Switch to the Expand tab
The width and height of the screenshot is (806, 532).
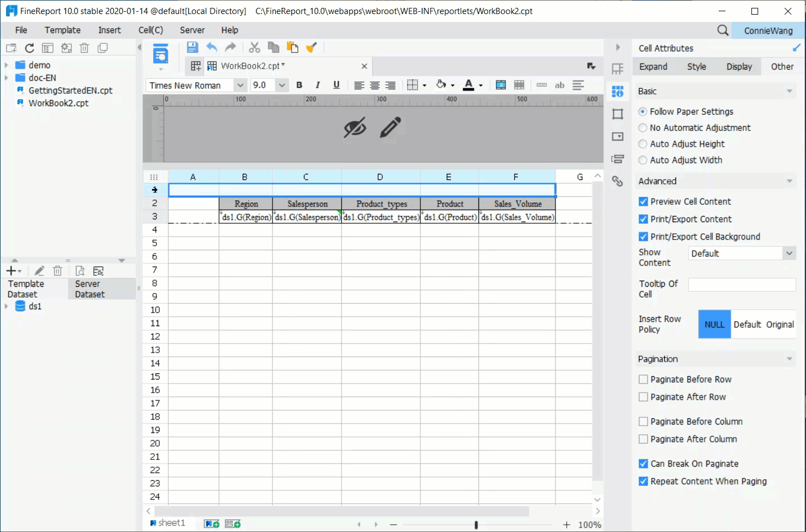pyautogui.click(x=653, y=66)
